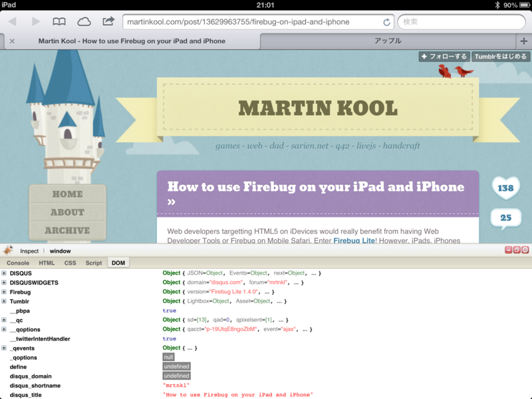This screenshot has height=399, width=532.
Task: Click the Object value with domain="disqus.com"
Action: (233, 282)
